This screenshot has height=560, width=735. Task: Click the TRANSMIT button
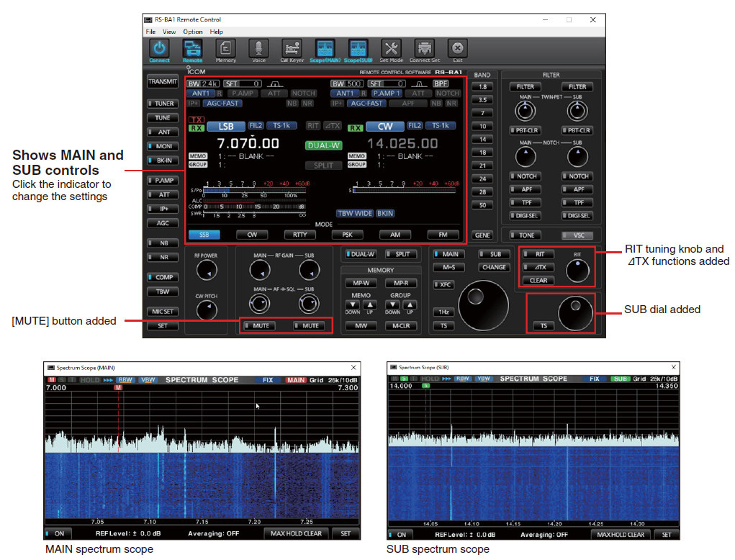(163, 81)
